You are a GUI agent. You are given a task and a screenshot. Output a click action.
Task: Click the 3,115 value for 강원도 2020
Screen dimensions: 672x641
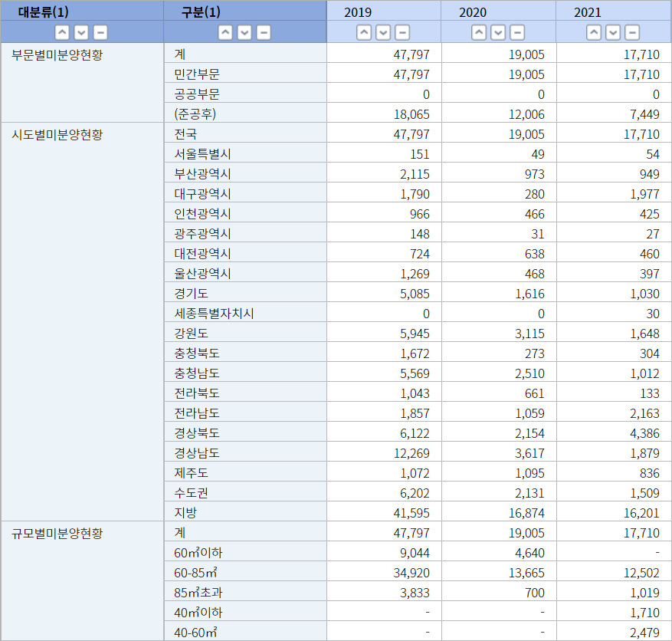pyautogui.click(x=529, y=334)
